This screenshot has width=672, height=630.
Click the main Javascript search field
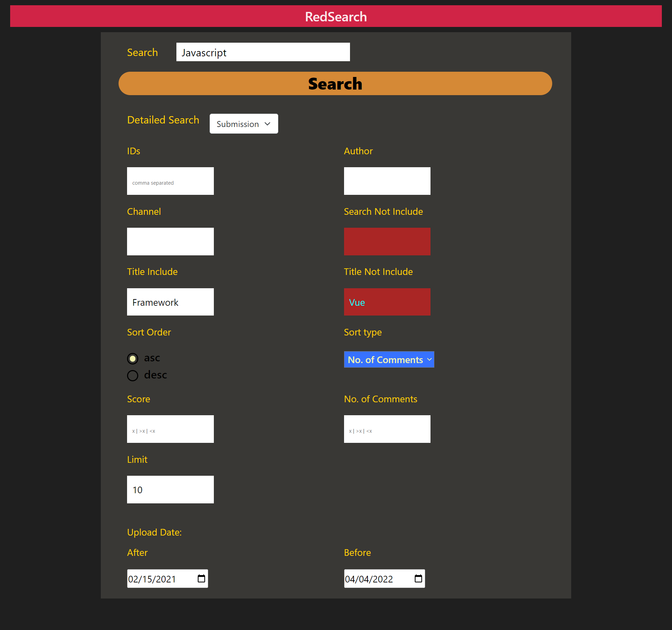[x=263, y=52]
